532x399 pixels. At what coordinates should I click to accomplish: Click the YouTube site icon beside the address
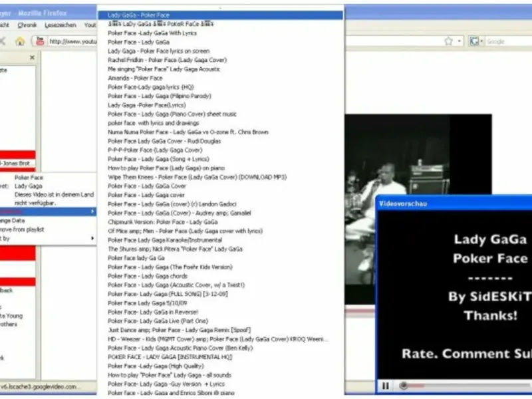pyautogui.click(x=40, y=41)
